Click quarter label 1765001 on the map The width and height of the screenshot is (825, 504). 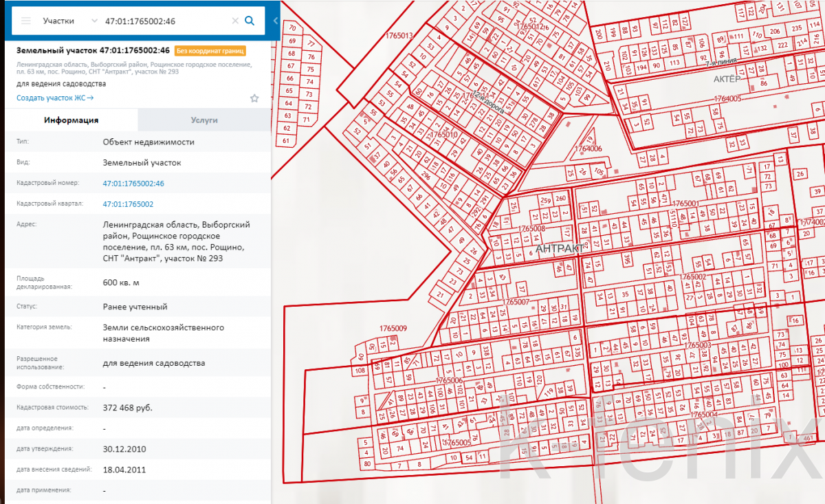685,204
